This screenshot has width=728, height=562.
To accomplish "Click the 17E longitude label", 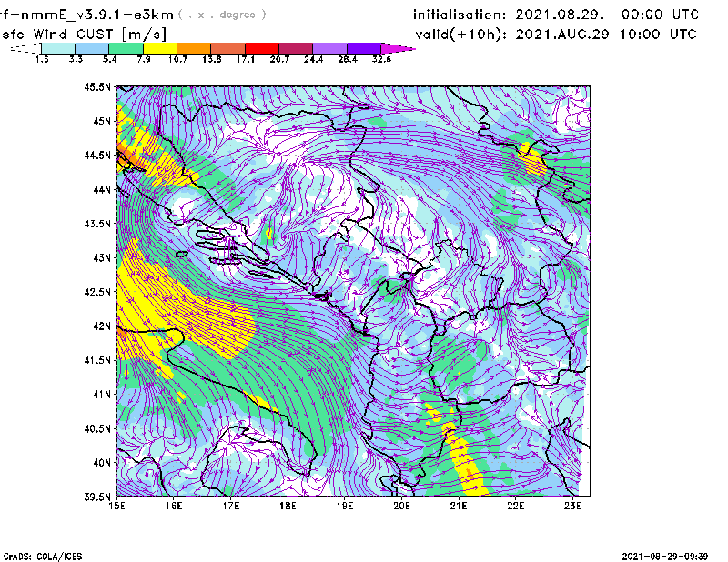I will [231, 506].
